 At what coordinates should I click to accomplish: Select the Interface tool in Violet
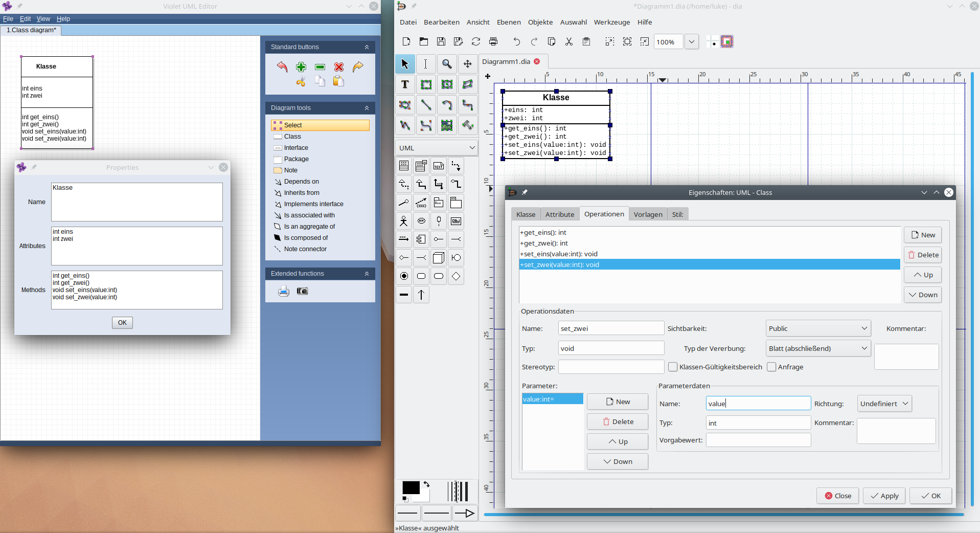320,148
